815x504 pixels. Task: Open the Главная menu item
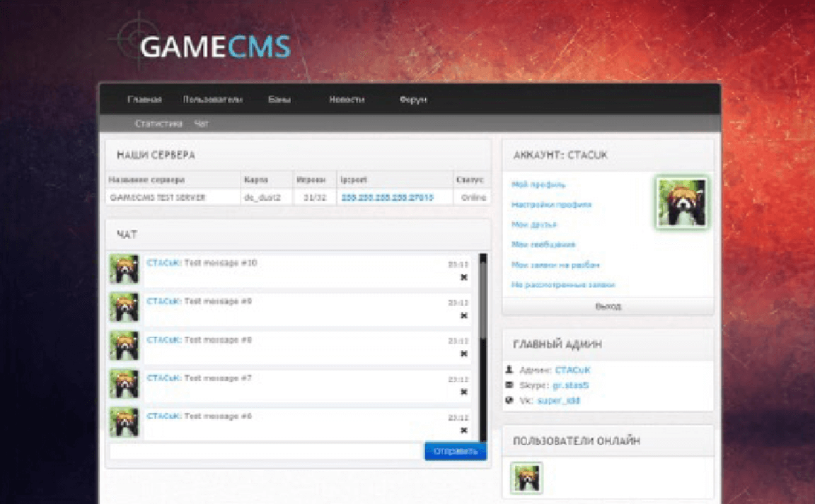144,100
